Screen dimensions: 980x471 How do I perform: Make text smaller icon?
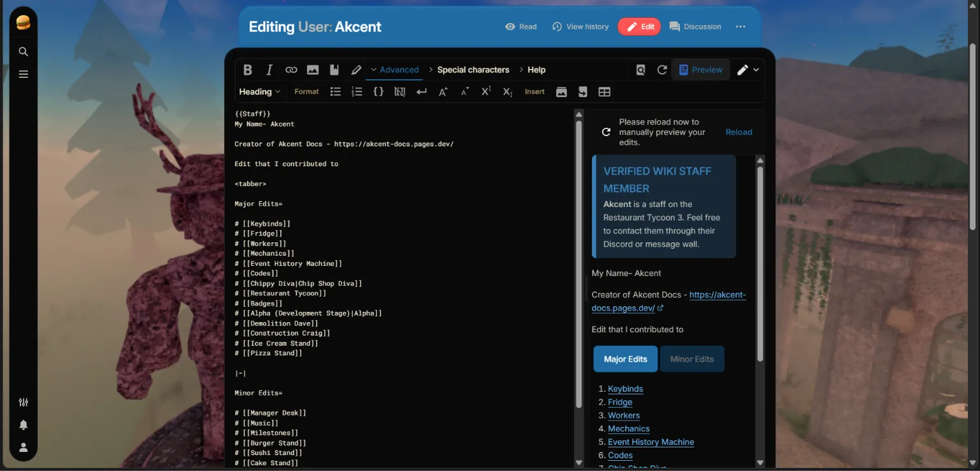pyautogui.click(x=465, y=92)
